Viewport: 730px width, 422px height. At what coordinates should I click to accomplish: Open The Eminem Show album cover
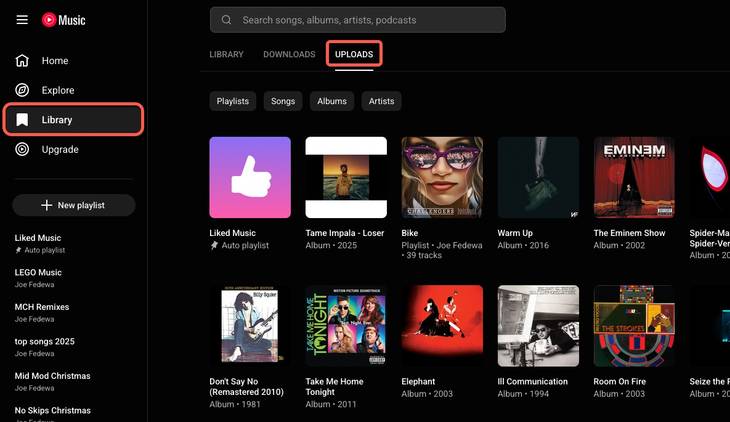[634, 177]
